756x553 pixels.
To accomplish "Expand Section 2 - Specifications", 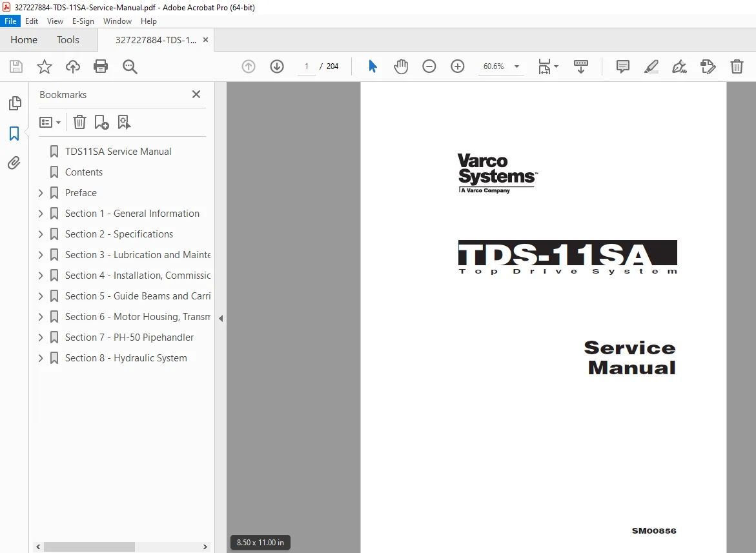I will coord(41,235).
